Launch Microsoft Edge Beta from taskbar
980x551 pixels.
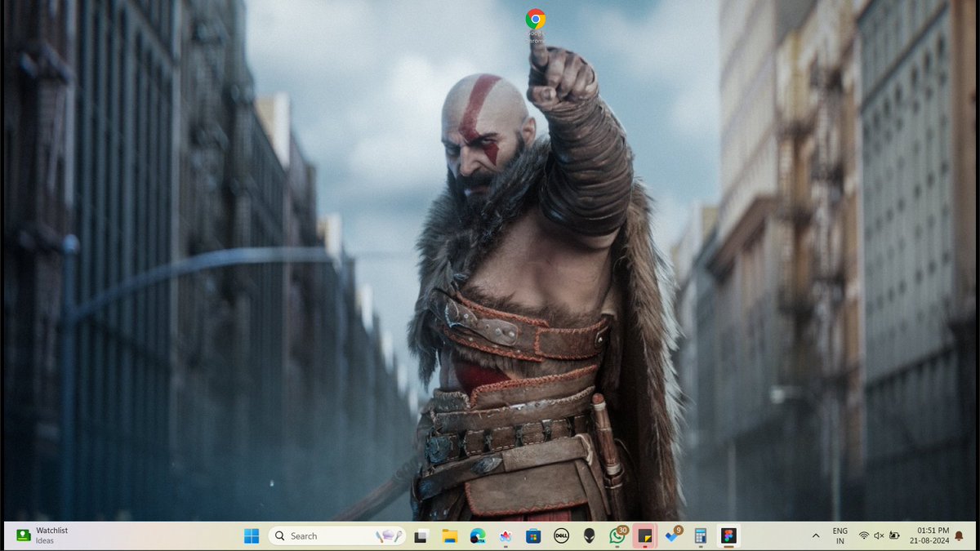[x=478, y=536]
